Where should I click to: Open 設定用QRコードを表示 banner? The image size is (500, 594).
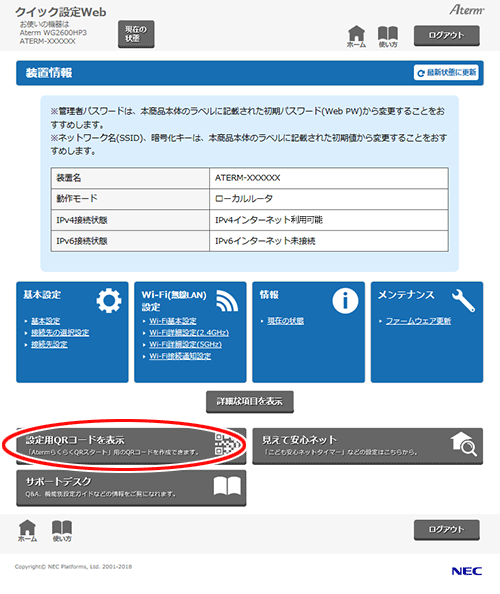click(131, 446)
